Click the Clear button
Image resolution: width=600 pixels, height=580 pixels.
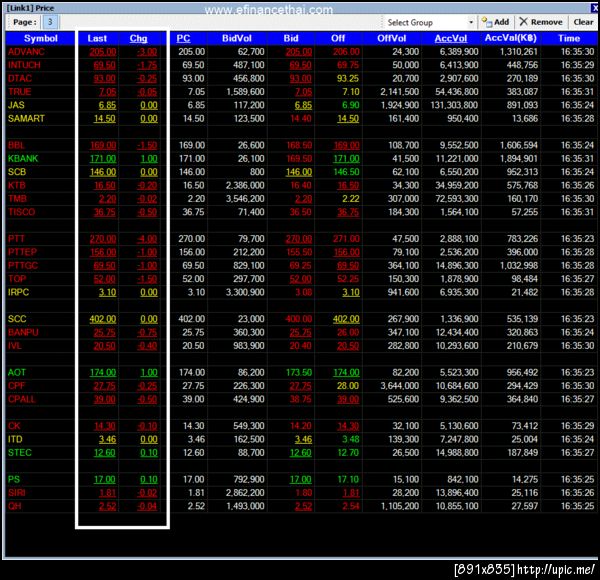(x=583, y=22)
